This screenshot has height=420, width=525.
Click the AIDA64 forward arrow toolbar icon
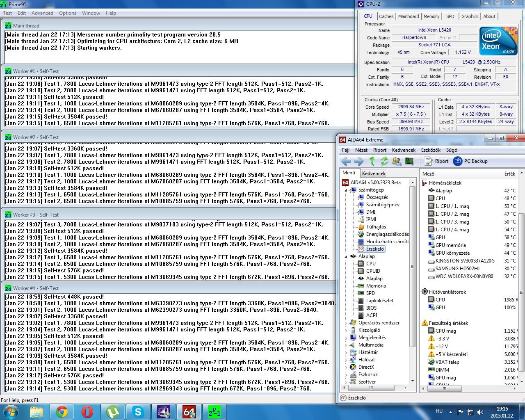(359, 161)
